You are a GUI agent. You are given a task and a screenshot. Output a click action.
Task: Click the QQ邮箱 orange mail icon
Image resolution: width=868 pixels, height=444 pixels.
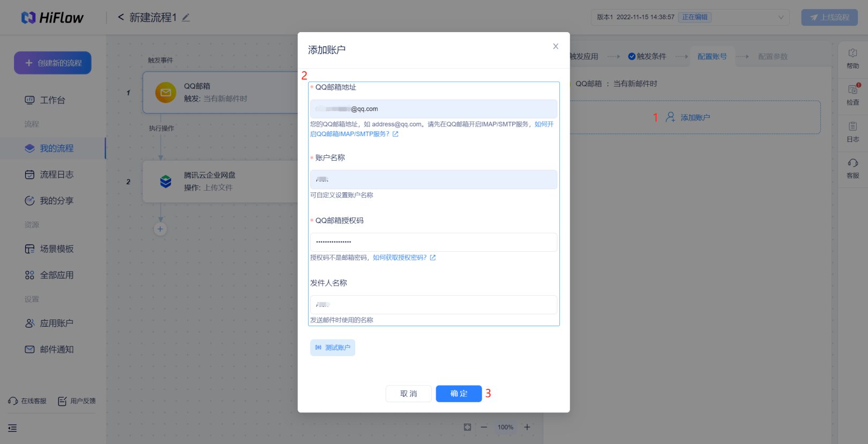[x=166, y=93]
